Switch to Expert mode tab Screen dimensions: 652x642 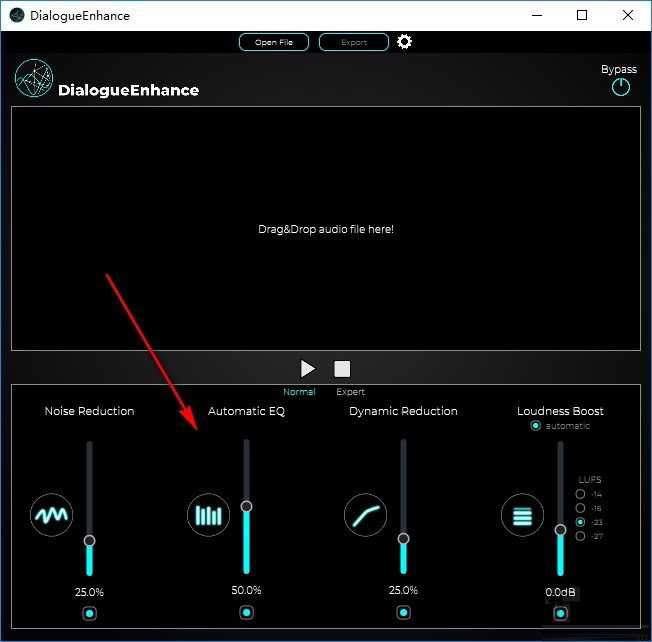point(350,392)
